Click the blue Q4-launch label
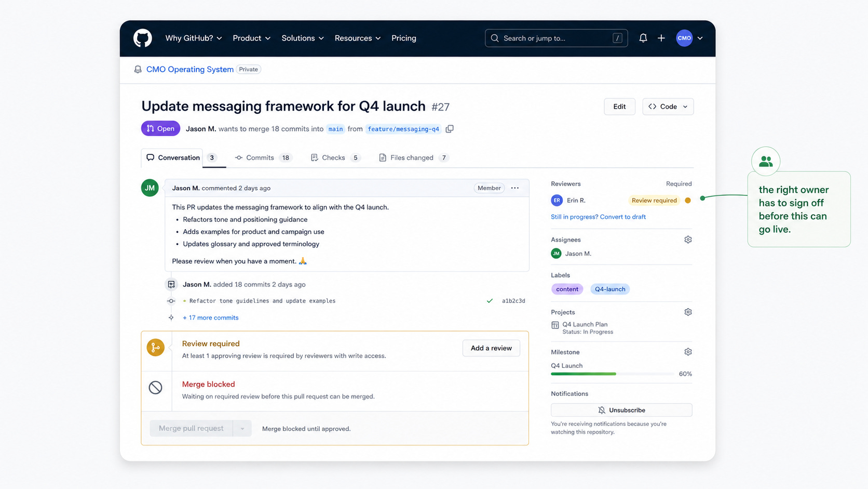 click(x=610, y=289)
